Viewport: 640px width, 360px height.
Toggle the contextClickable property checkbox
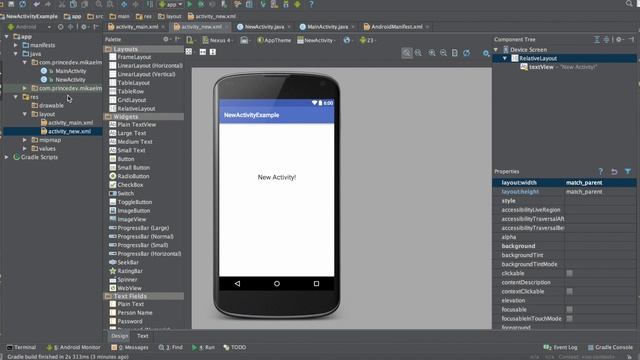pyautogui.click(x=570, y=291)
